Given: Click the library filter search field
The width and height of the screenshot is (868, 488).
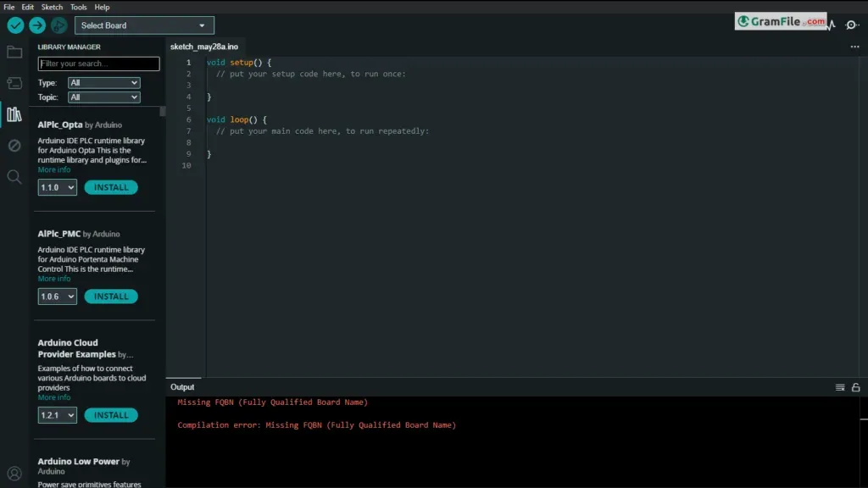Looking at the screenshot, I should (98, 64).
